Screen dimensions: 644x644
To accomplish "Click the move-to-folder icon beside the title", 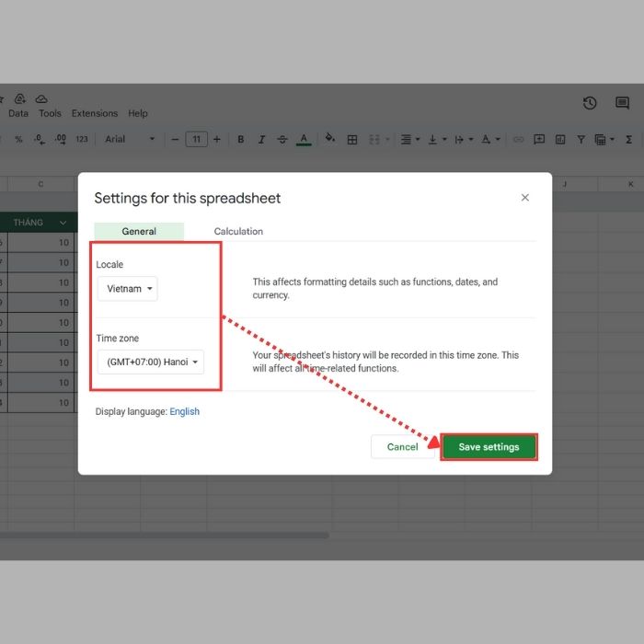I will 20,98.
